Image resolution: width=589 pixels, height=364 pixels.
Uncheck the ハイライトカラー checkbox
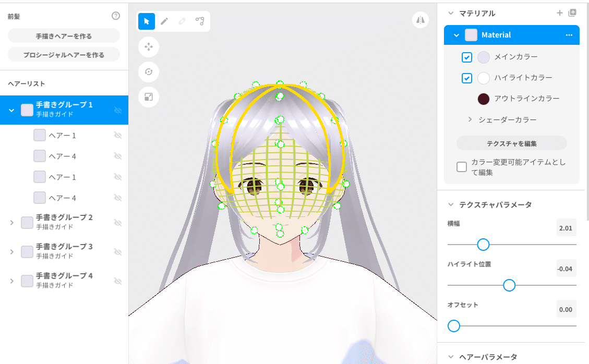point(467,78)
